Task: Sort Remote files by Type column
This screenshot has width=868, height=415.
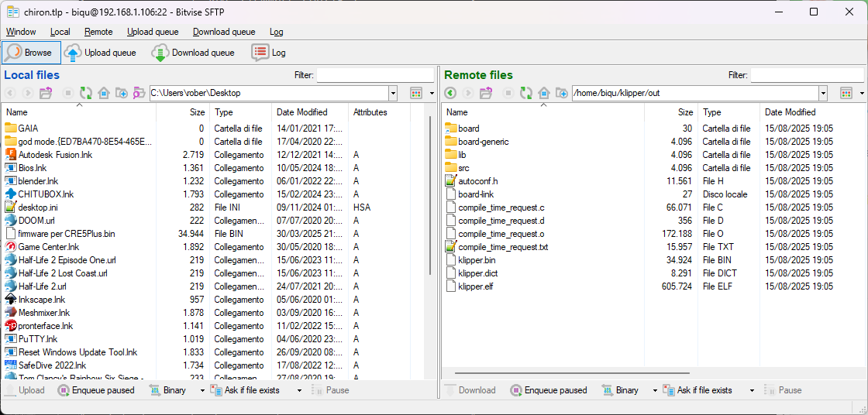Action: [728, 112]
